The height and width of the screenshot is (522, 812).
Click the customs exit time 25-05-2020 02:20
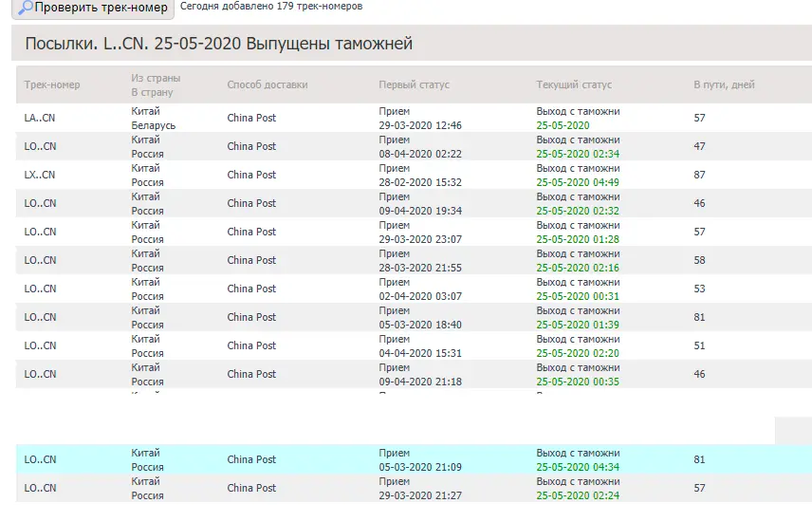(578, 353)
